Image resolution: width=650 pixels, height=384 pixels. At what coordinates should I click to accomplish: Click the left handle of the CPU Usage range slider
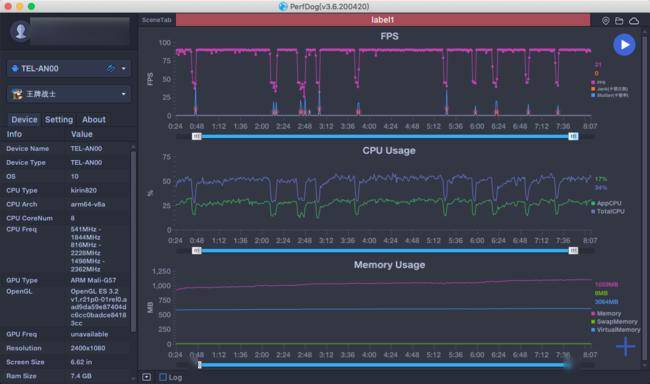point(196,250)
